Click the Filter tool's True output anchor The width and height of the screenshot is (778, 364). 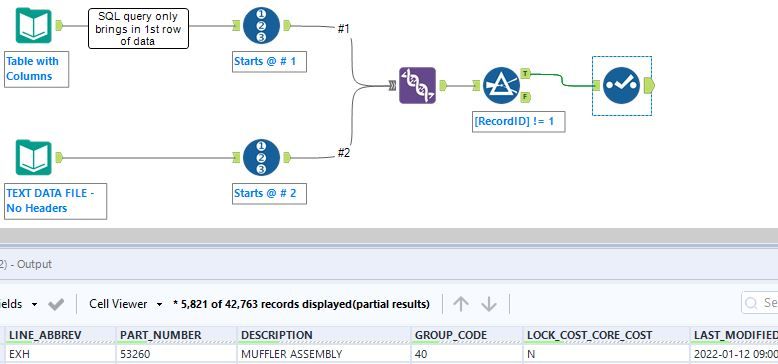click(x=526, y=74)
